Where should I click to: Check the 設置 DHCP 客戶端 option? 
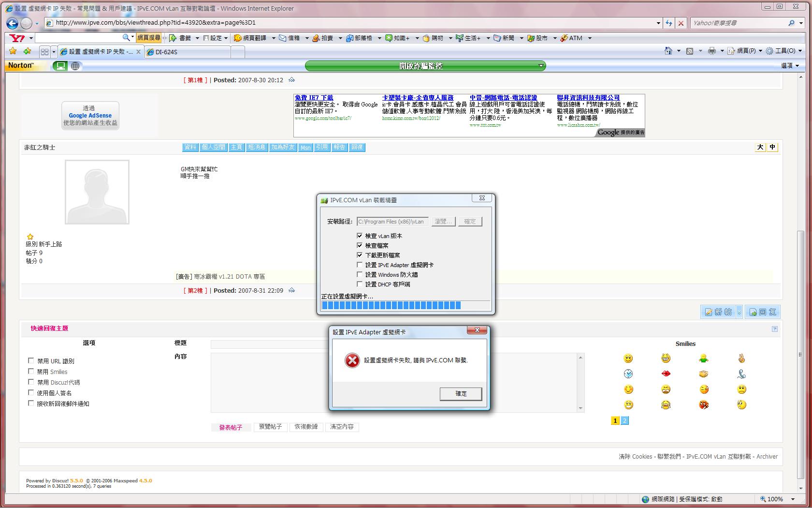[x=360, y=284]
